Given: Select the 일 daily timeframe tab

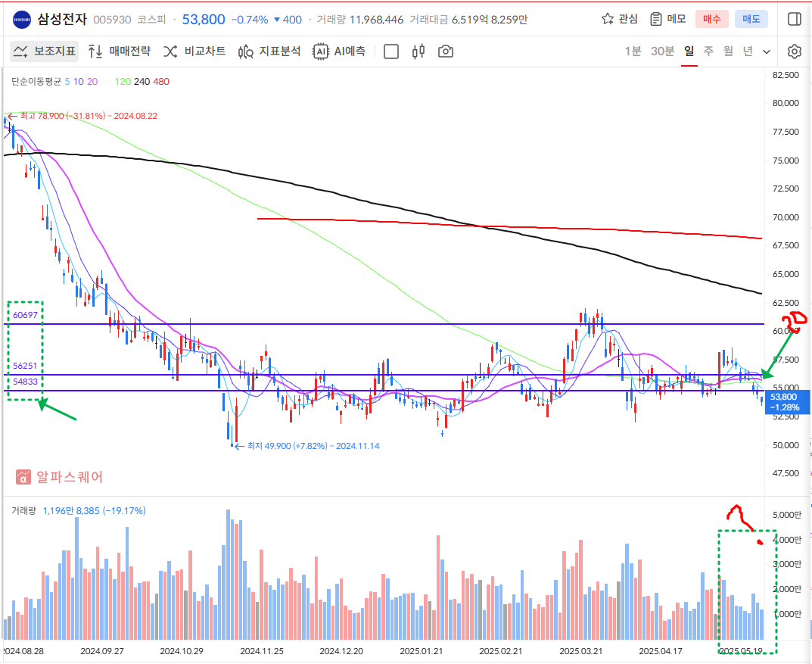Looking at the screenshot, I should click(689, 51).
